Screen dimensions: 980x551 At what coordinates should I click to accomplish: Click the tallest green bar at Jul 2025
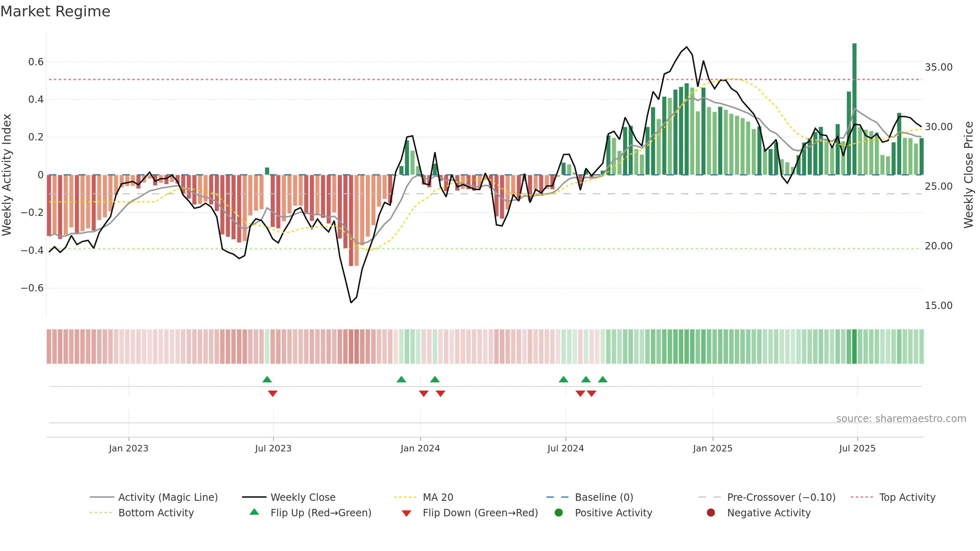(854, 109)
